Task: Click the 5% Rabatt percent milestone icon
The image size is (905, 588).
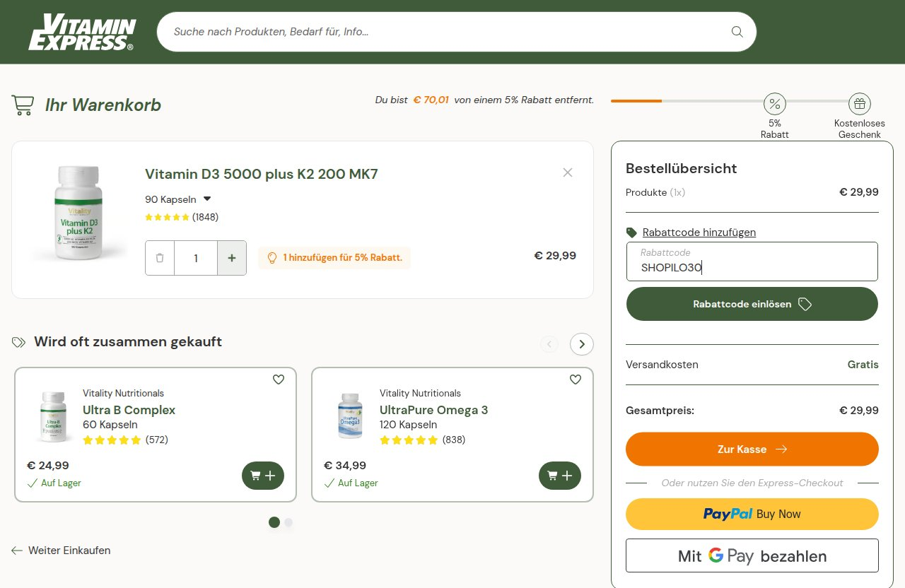Action: tap(775, 105)
